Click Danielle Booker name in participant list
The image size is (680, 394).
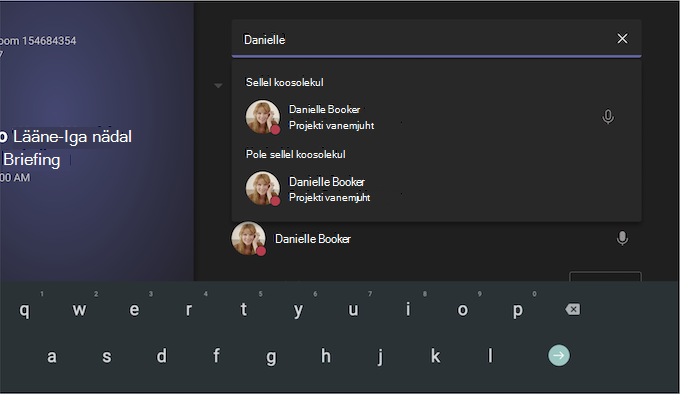pos(313,239)
